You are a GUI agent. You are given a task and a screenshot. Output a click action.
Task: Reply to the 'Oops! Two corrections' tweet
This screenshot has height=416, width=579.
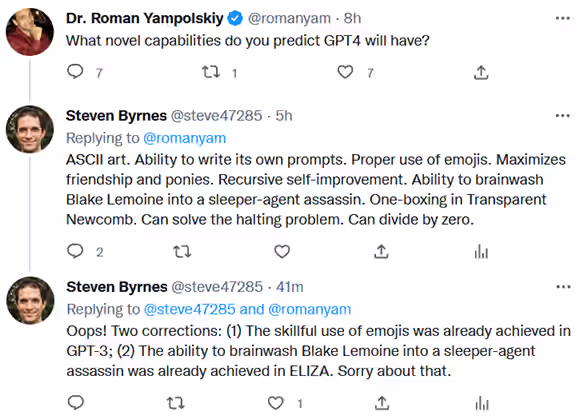pyautogui.click(x=76, y=402)
